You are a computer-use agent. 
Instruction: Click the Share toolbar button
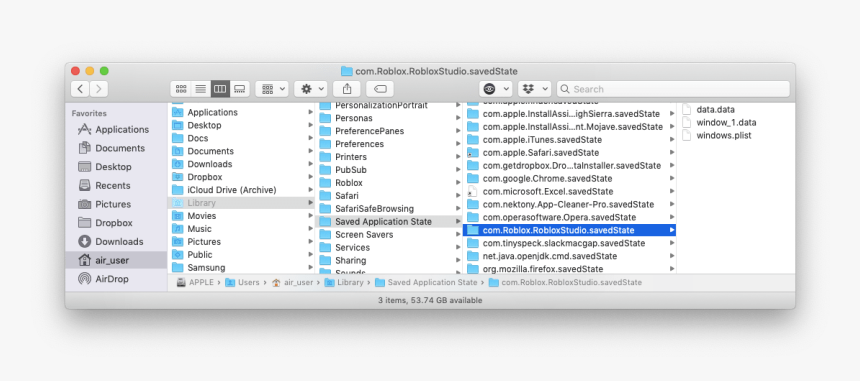(347, 89)
